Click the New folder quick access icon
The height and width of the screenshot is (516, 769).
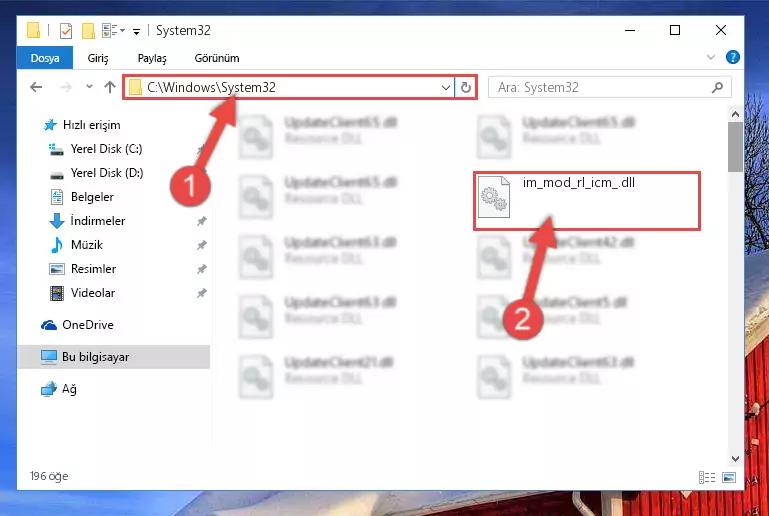pos(88,31)
